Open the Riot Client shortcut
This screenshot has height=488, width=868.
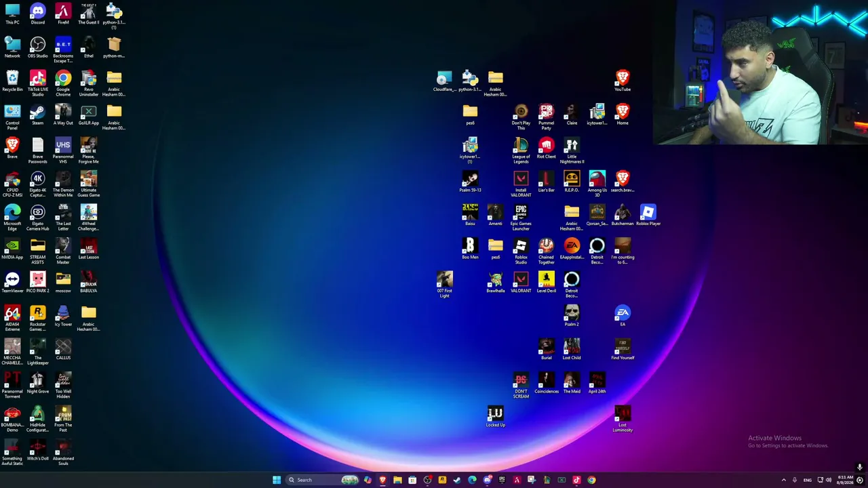tap(546, 148)
